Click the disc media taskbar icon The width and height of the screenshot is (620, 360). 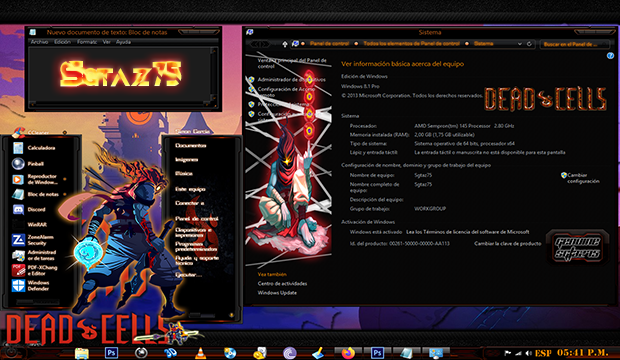pos(230,353)
